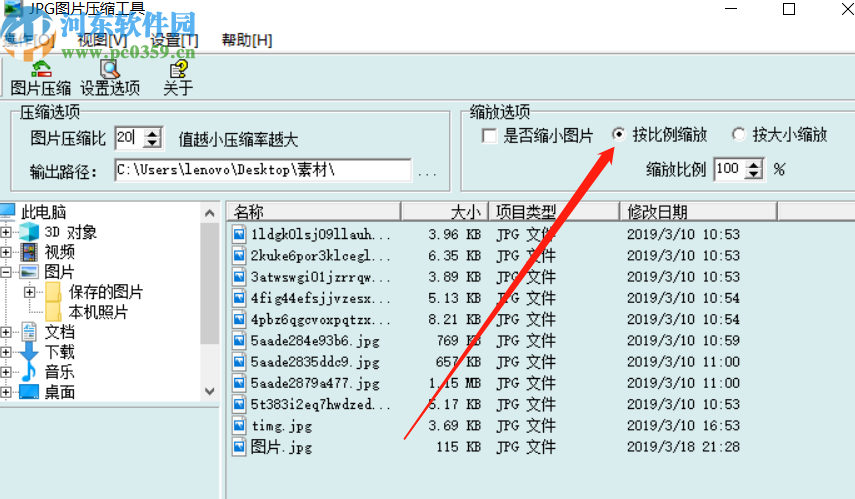Image resolution: width=855 pixels, height=499 pixels.
Task: Click the 音乐 note icon
Action: 29,372
